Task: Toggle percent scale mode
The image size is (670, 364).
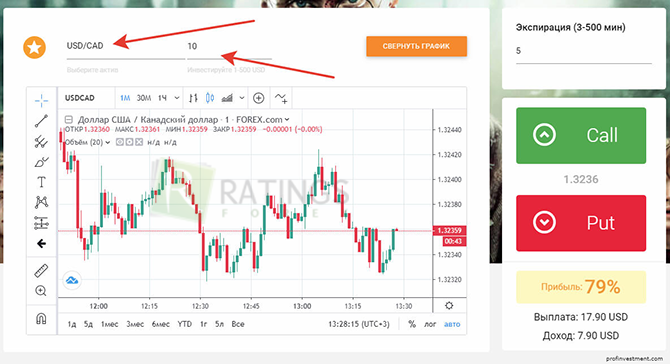Action: (412, 324)
